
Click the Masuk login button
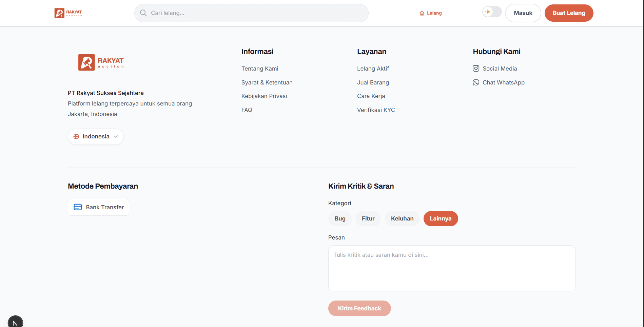point(523,13)
